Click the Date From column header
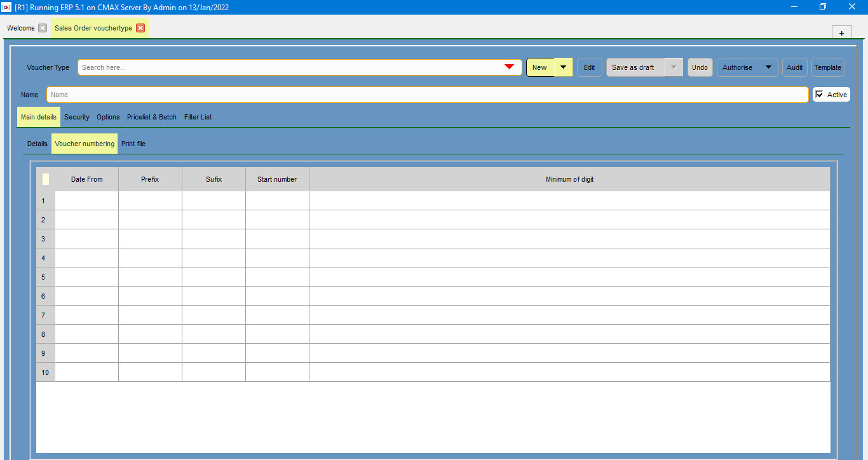 (86, 179)
